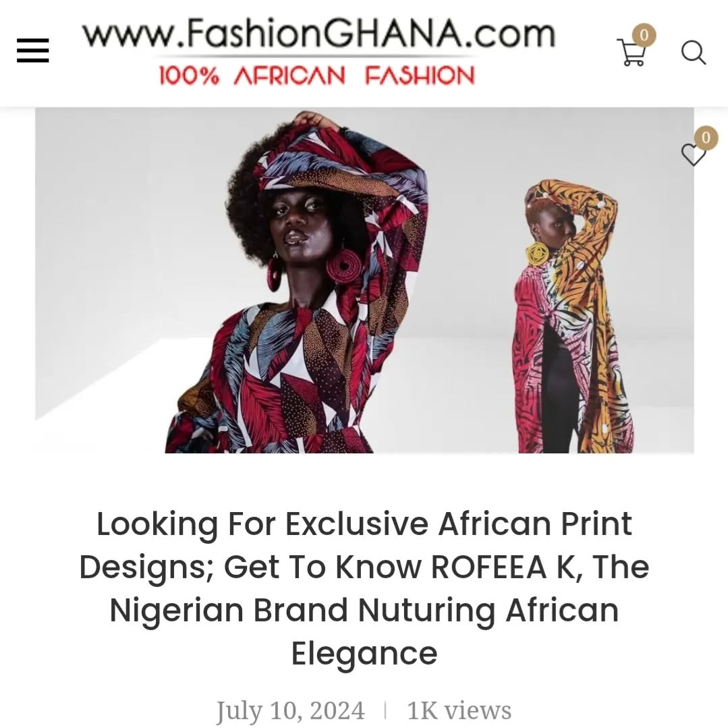Click the Nigerian Brand Nuturing African line
This screenshot has width=728, height=728.
pyautogui.click(x=364, y=610)
